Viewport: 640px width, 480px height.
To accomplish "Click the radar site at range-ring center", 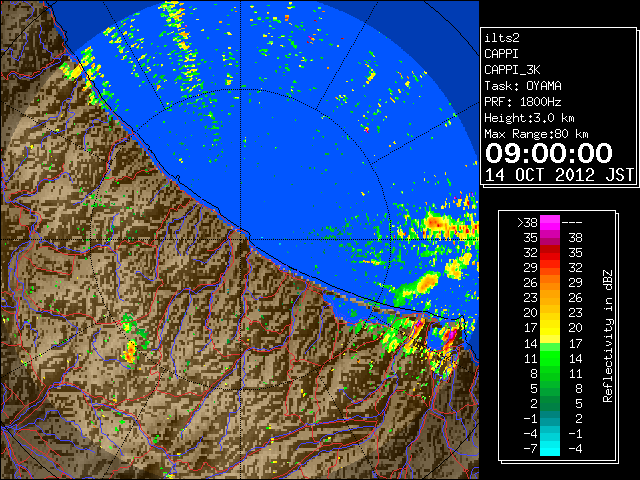I will pyautogui.click(x=240, y=239).
